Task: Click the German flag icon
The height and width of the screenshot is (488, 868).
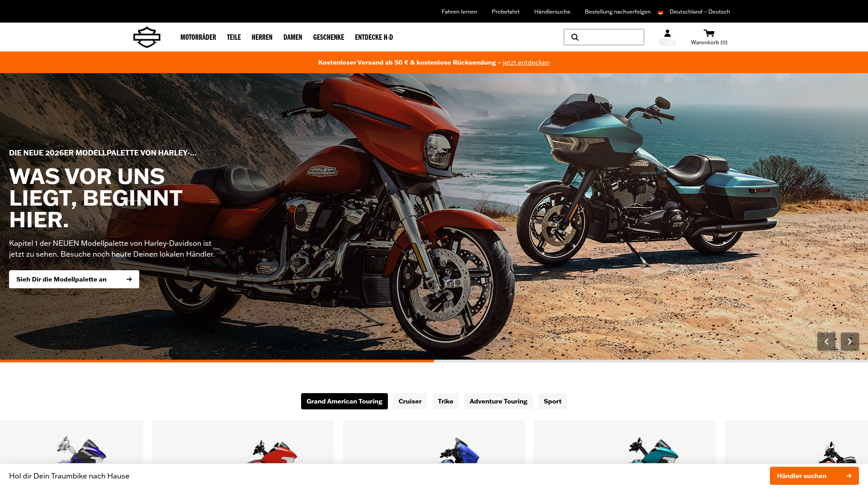Action: pyautogui.click(x=660, y=12)
